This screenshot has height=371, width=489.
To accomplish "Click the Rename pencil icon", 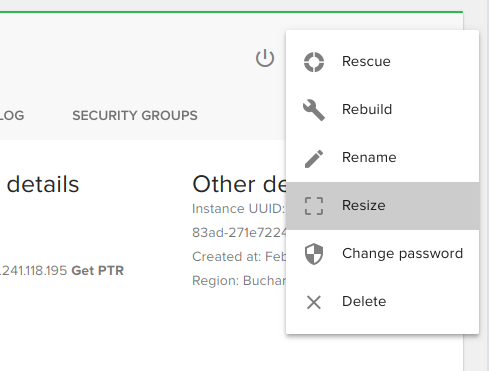I will tap(314, 159).
